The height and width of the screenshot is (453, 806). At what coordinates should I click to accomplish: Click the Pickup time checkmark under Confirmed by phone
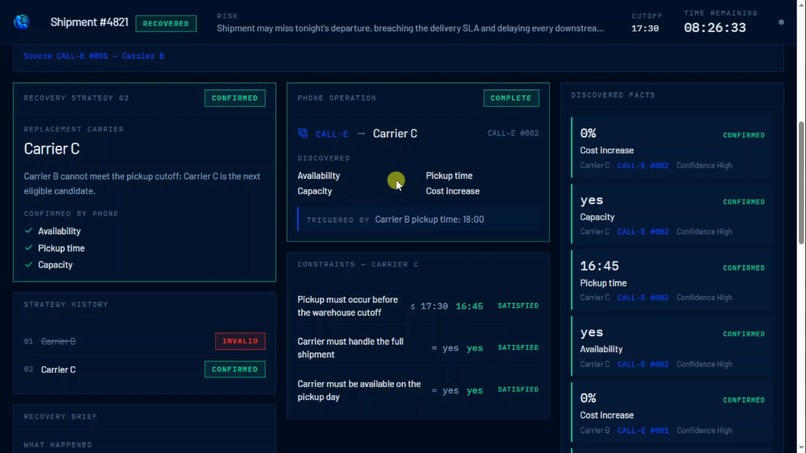coord(28,248)
